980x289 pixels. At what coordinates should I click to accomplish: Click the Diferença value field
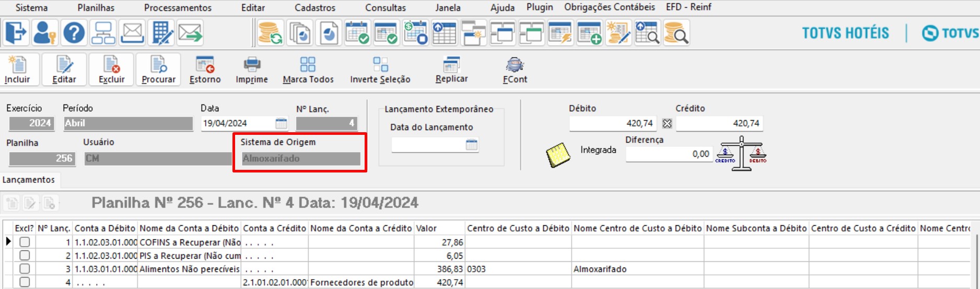pos(669,154)
